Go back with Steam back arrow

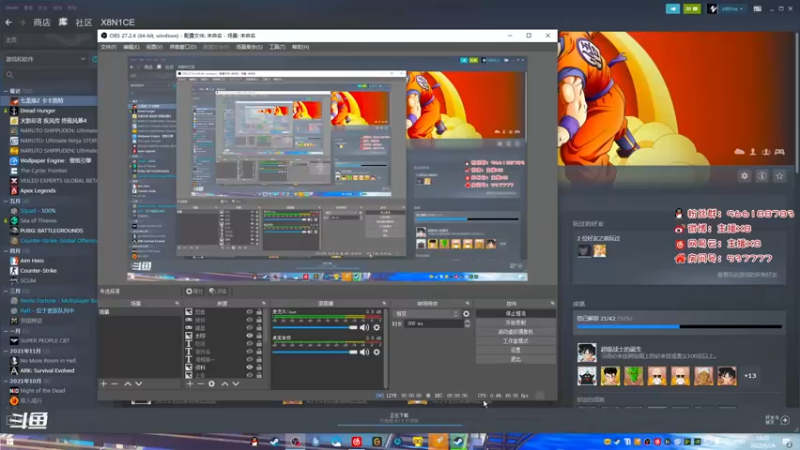point(9,22)
